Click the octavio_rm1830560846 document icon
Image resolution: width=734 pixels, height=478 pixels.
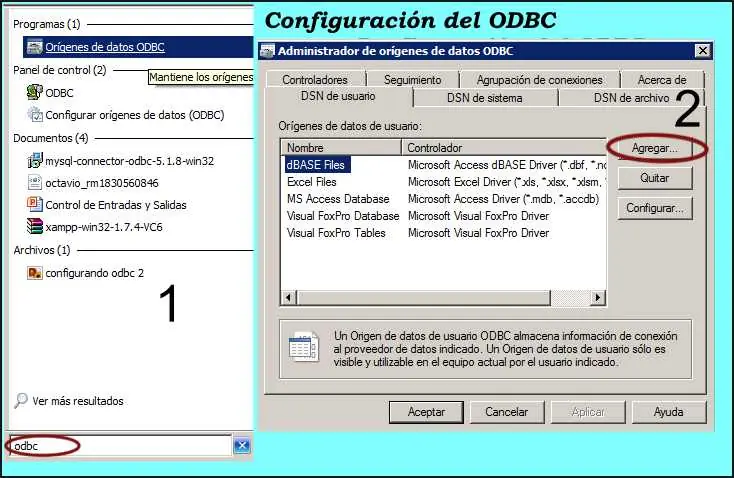(x=35, y=182)
